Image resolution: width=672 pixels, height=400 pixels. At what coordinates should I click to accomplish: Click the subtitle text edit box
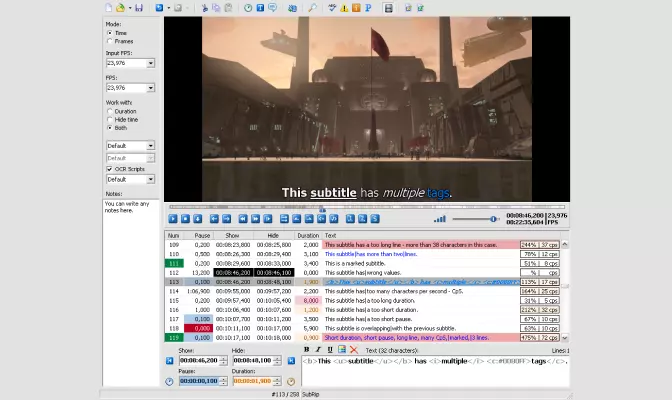(435, 371)
